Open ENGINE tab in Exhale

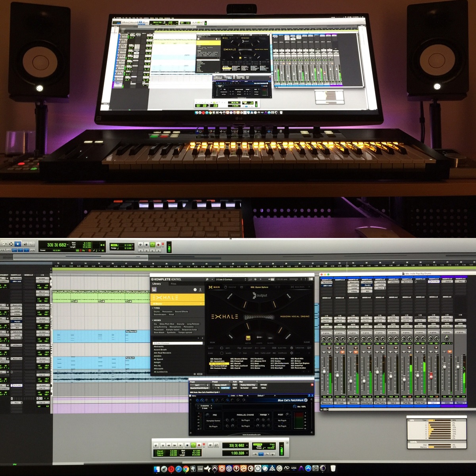click(230, 287)
